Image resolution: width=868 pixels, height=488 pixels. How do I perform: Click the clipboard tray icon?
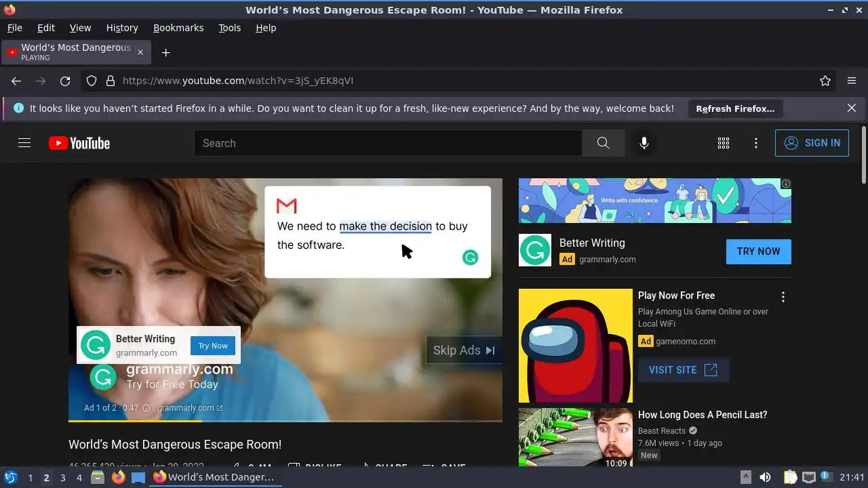click(790, 477)
